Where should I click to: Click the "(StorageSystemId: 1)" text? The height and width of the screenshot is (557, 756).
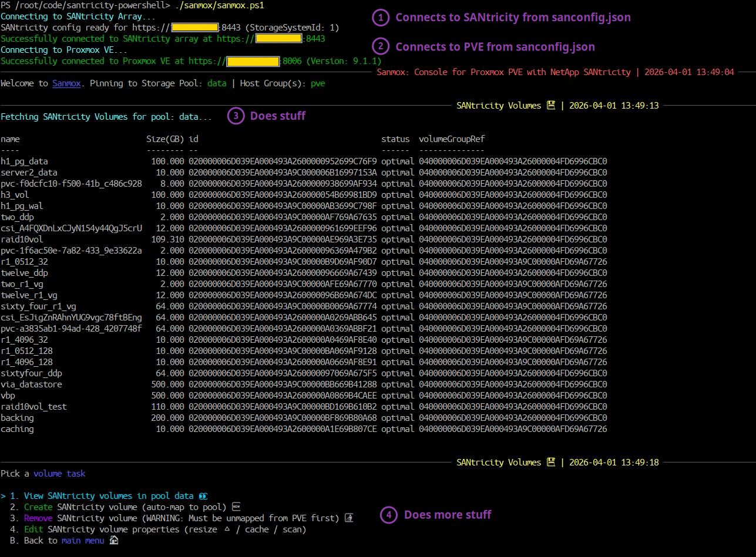[292, 28]
